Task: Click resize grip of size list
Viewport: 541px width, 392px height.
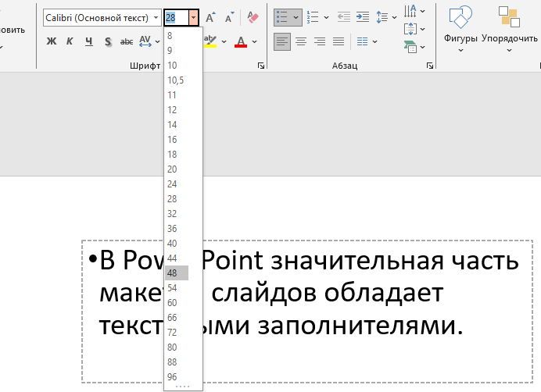Action: click(x=182, y=387)
